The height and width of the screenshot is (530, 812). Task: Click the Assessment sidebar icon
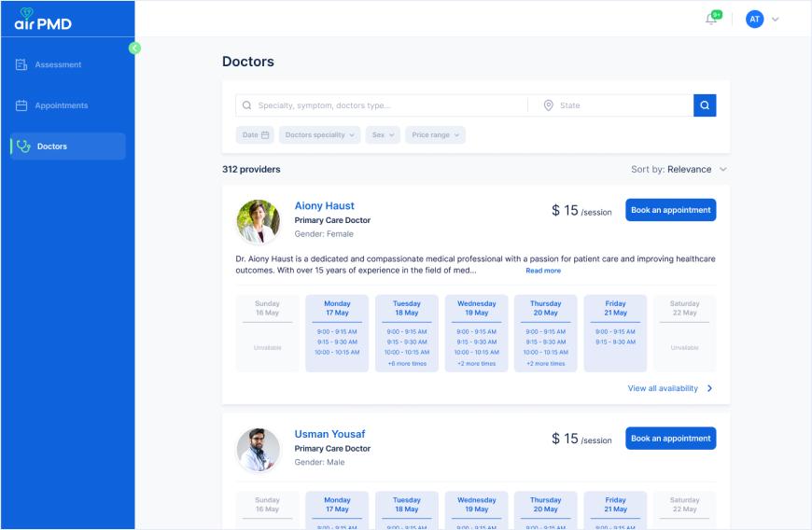pos(21,64)
